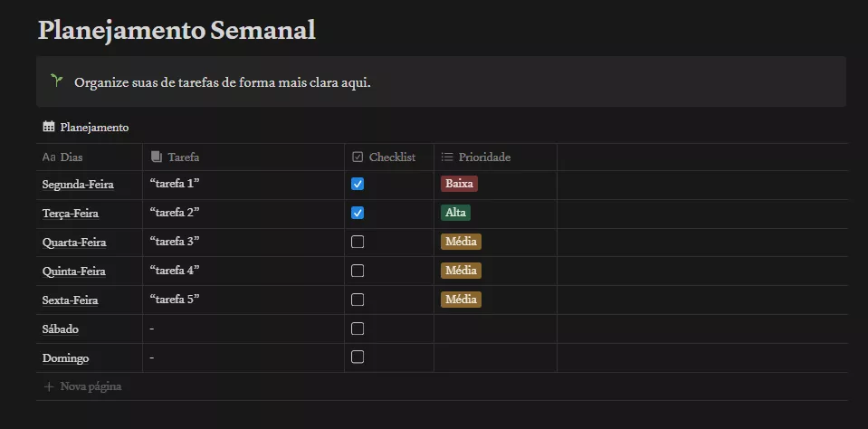
Task: Click the Aa icon in Dias header
Action: [x=49, y=157]
